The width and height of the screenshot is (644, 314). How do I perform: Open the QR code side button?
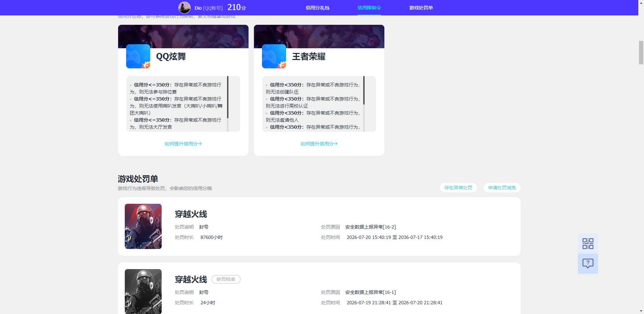coord(588,244)
